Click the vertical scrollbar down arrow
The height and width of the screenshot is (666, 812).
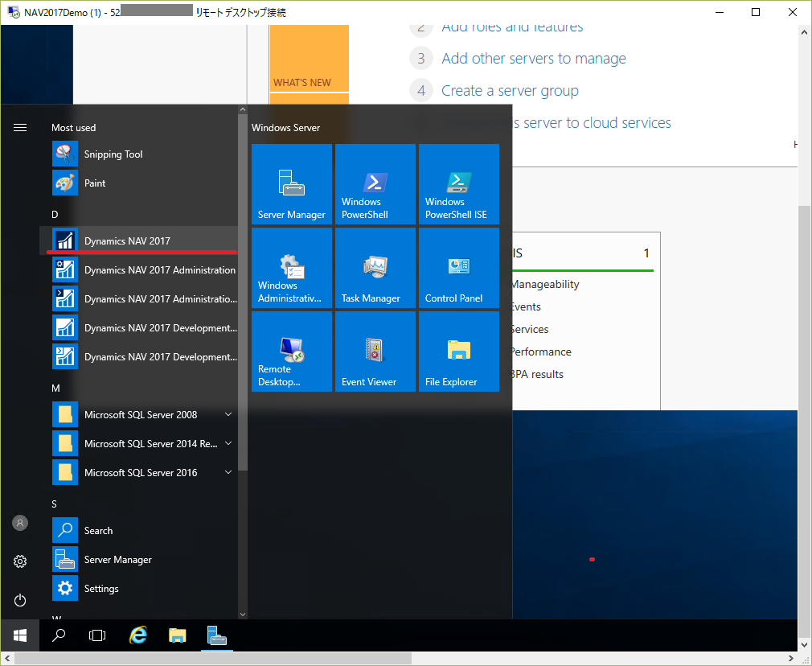804,645
